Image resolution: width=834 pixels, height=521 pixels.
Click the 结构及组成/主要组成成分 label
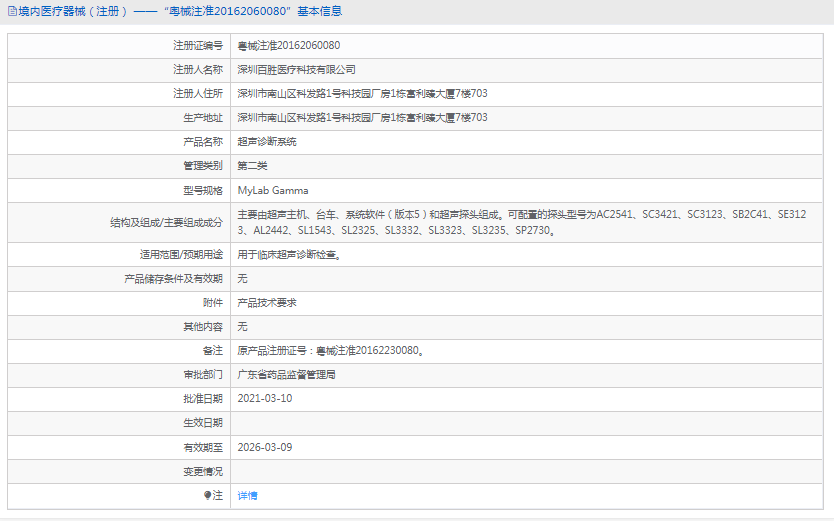pyautogui.click(x=166, y=223)
